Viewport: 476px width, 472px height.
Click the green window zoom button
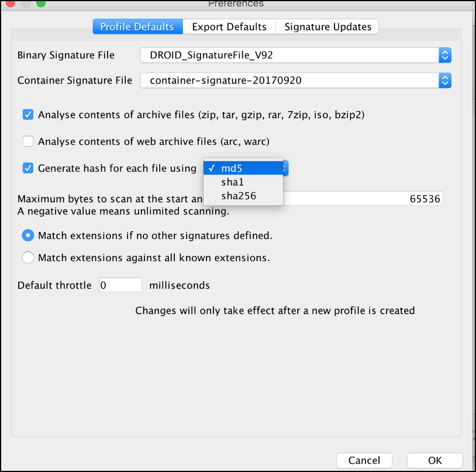click(x=40, y=3)
